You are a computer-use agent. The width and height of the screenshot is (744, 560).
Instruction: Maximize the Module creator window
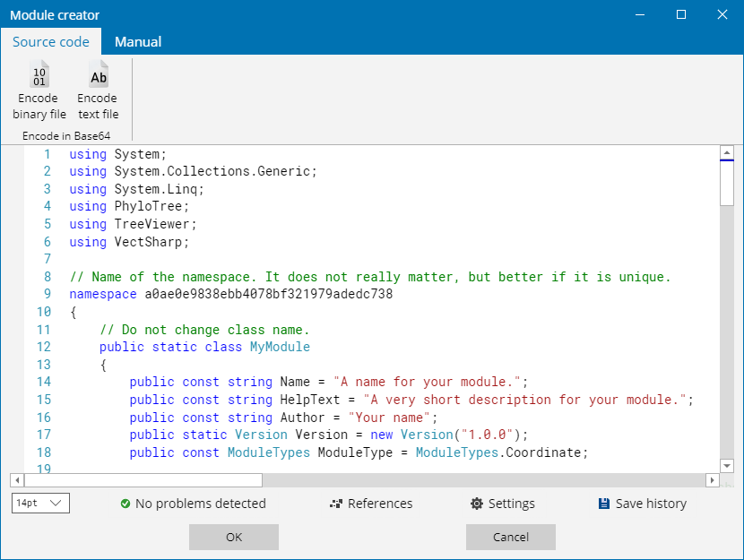(681, 14)
